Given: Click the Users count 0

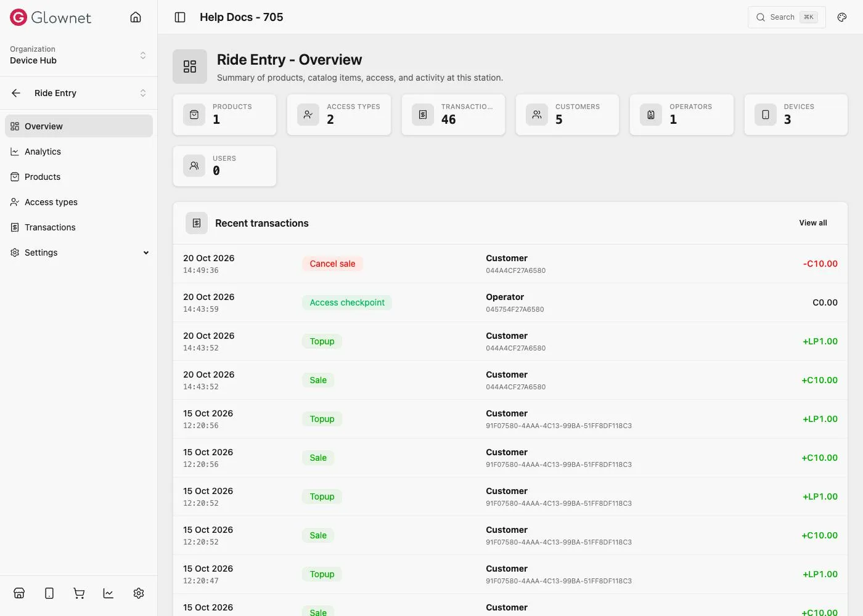Looking at the screenshot, I should 216,171.
